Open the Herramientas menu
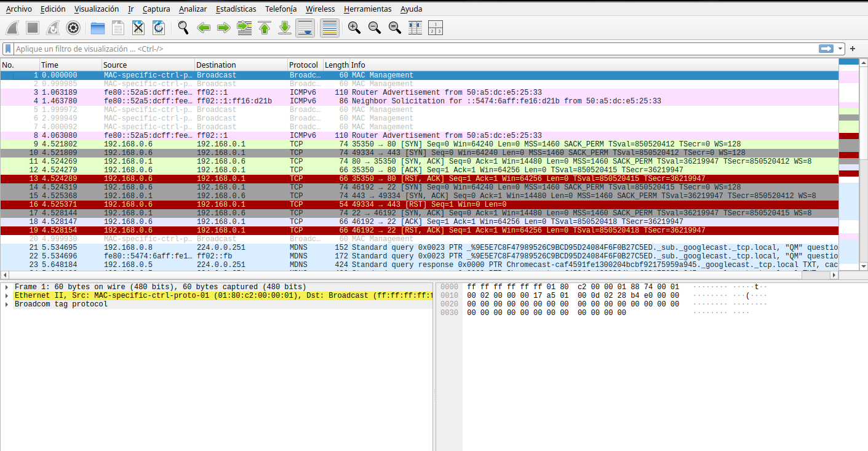Viewport: 868px width, 451px height. 368,9
